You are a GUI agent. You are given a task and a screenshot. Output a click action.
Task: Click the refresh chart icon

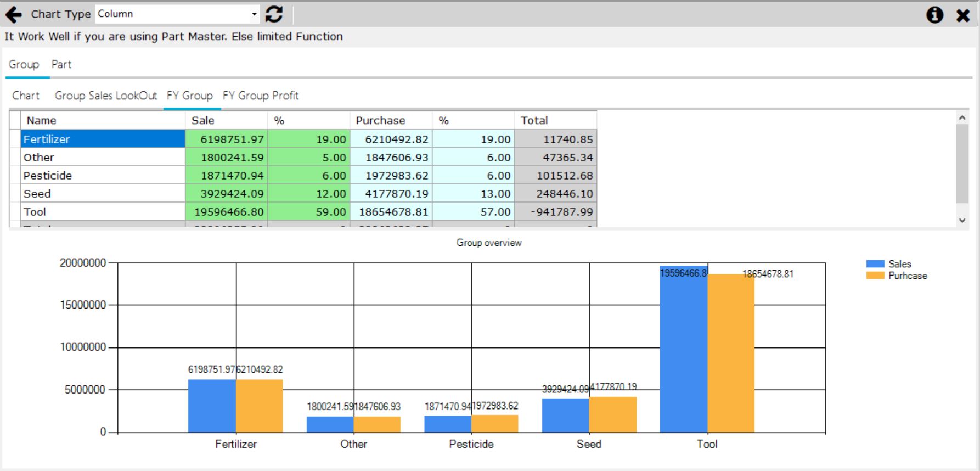(274, 14)
